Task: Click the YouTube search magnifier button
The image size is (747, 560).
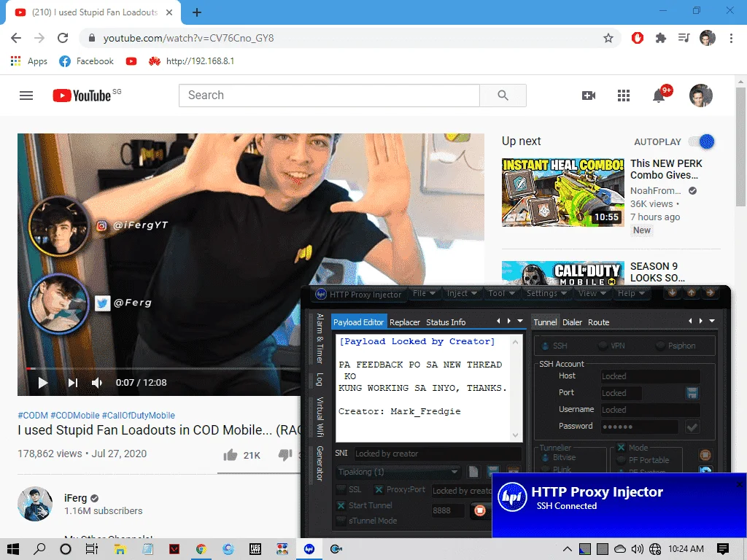Action: click(503, 96)
